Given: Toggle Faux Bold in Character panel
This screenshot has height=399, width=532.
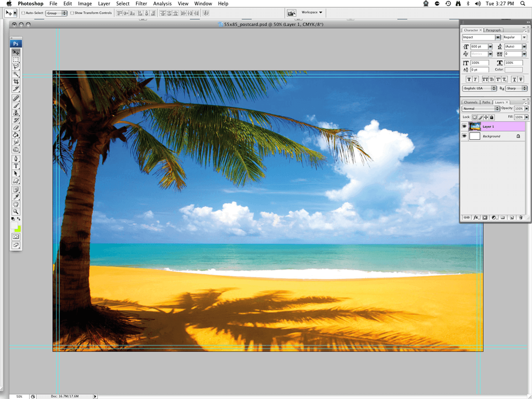Looking at the screenshot, I should tap(469, 79).
